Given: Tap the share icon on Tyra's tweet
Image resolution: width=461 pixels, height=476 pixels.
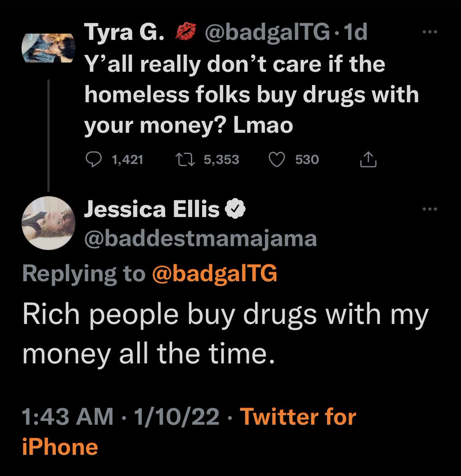Looking at the screenshot, I should tap(368, 159).
